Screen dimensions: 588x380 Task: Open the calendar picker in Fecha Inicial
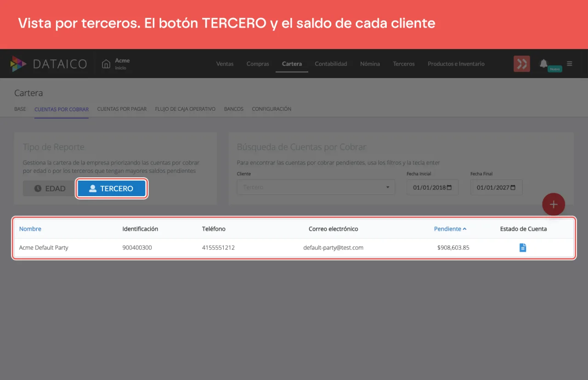click(449, 187)
